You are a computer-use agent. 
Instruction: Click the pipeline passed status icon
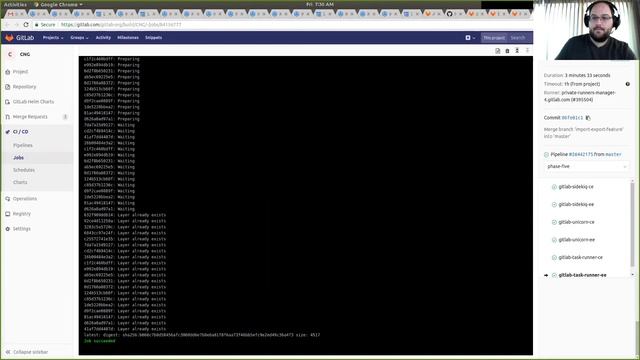546,155
